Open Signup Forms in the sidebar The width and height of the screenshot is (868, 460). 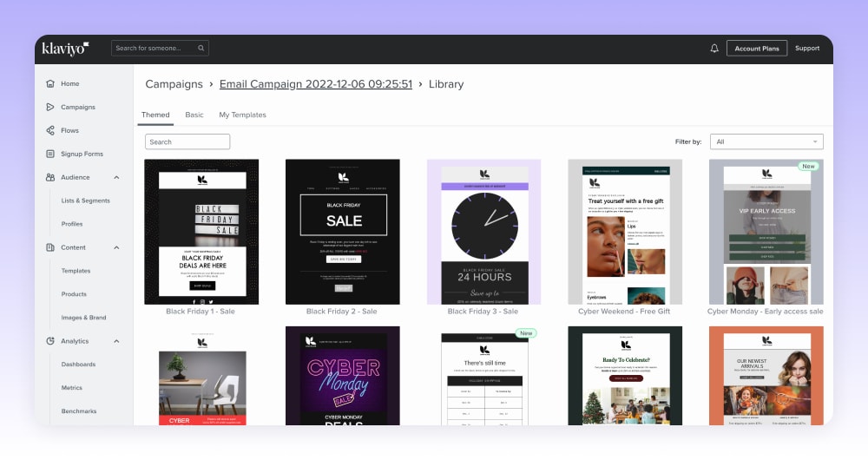82,154
